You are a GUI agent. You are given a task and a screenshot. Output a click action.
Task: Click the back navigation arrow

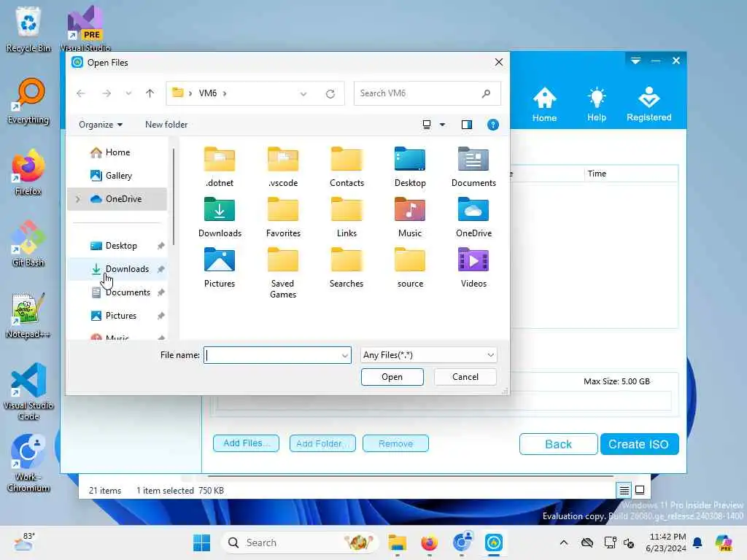tap(81, 93)
